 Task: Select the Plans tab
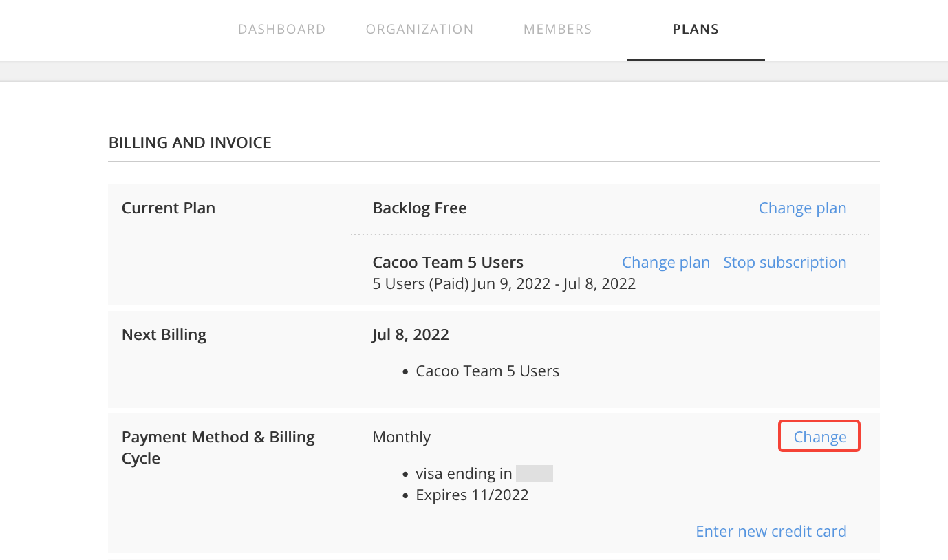pyautogui.click(x=696, y=30)
